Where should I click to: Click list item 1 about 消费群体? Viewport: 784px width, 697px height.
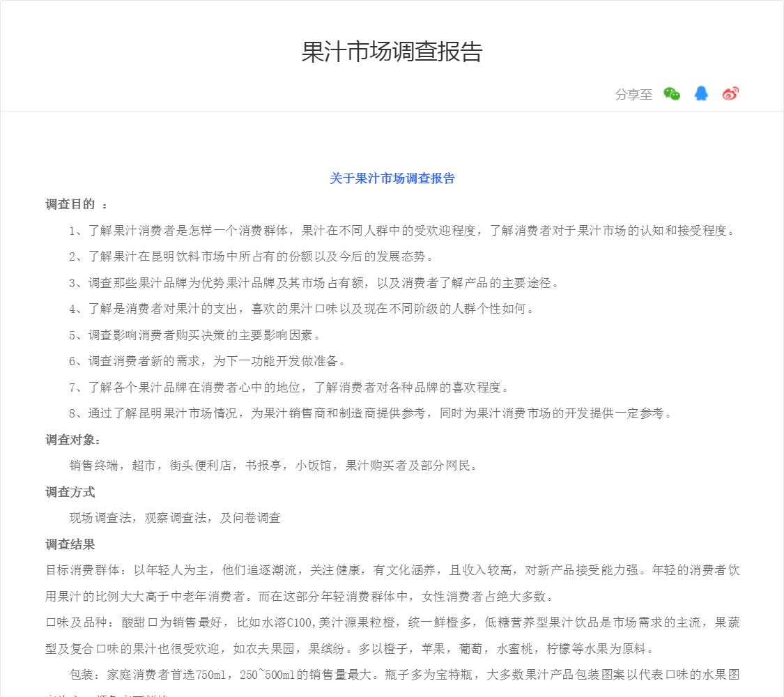point(403,231)
